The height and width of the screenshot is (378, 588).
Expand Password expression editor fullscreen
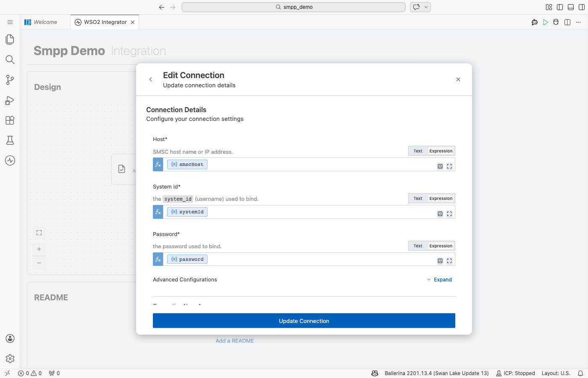(449, 261)
